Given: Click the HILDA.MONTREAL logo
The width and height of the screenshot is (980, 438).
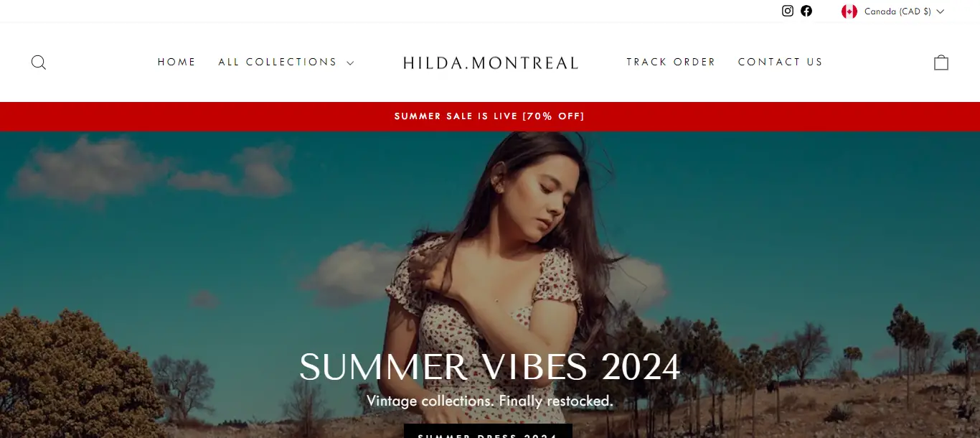Looking at the screenshot, I should [491, 62].
